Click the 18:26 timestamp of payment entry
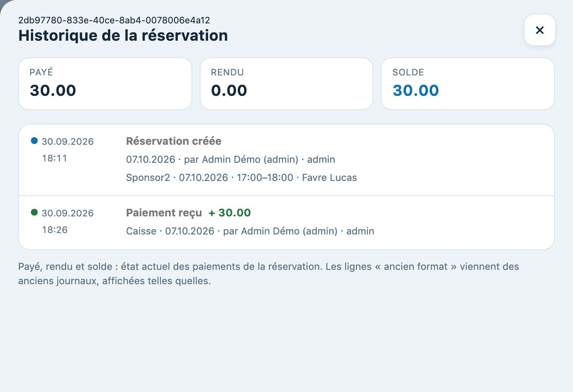 coord(55,230)
